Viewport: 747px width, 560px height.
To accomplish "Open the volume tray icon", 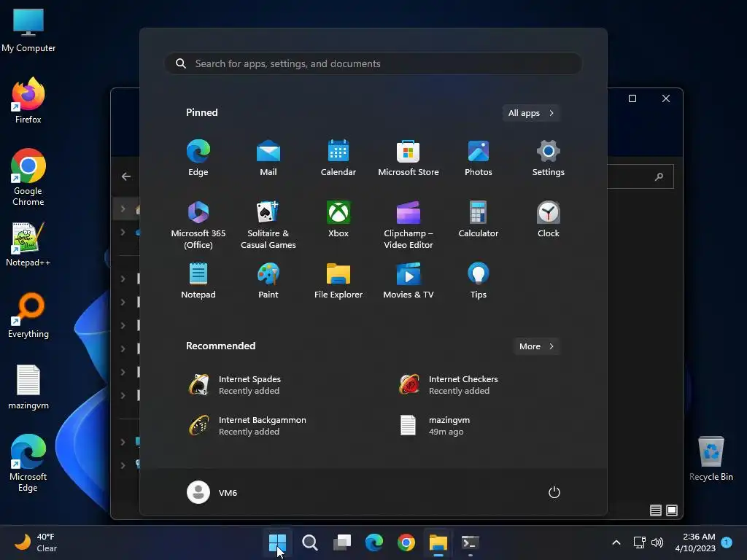I will tap(657, 542).
